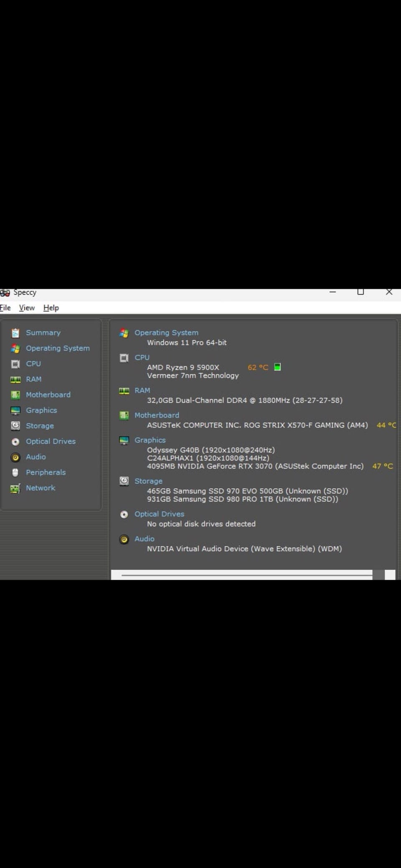401x868 pixels.
Task: Click the Summary clipboard icon in sidebar
Action: (x=15, y=333)
